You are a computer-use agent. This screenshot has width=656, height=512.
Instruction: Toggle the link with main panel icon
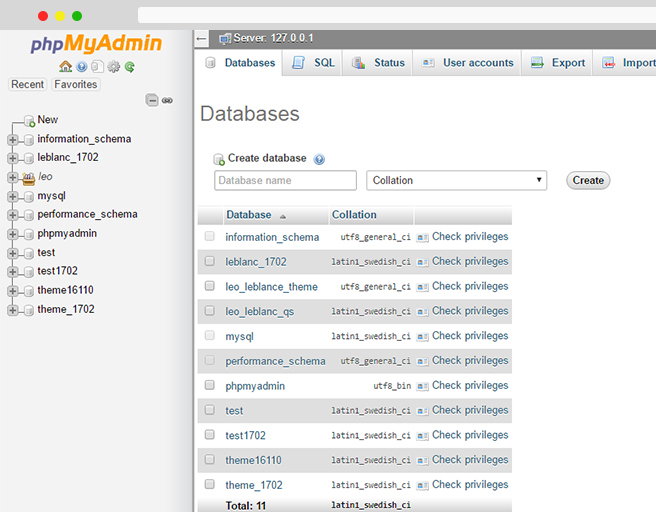tap(167, 100)
